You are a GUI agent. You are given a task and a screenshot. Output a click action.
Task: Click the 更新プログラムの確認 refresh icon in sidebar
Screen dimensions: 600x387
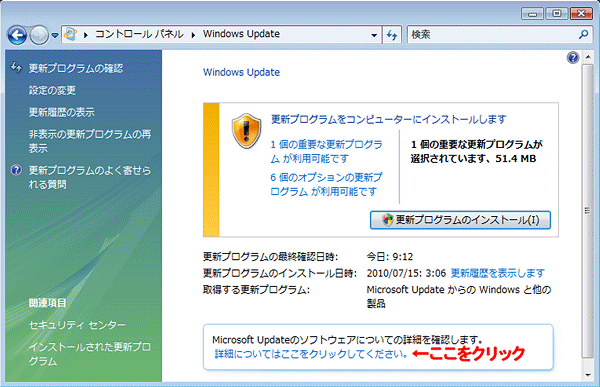tap(16, 67)
